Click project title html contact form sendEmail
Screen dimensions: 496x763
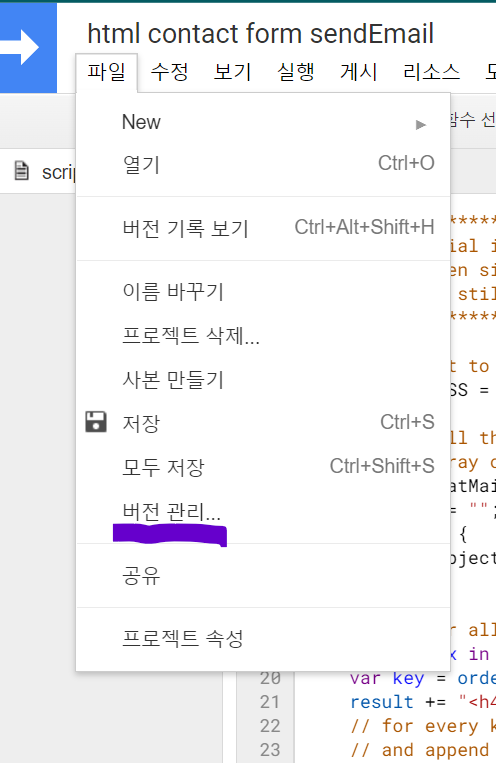[x=260, y=34]
